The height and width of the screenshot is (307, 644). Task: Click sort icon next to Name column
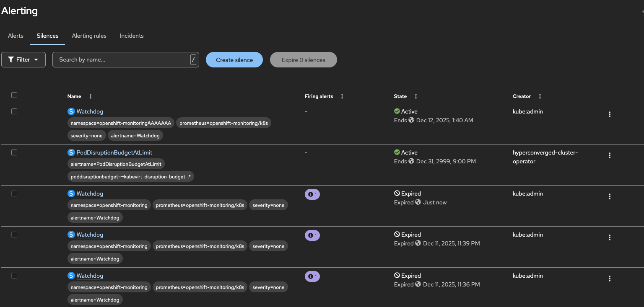point(91,96)
